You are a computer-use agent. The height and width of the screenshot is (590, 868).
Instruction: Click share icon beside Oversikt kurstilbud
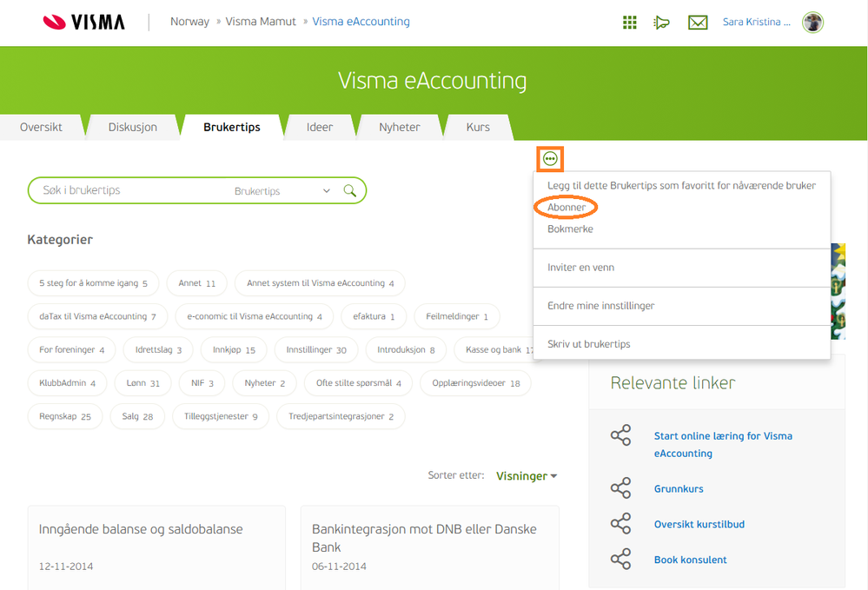pos(620,524)
